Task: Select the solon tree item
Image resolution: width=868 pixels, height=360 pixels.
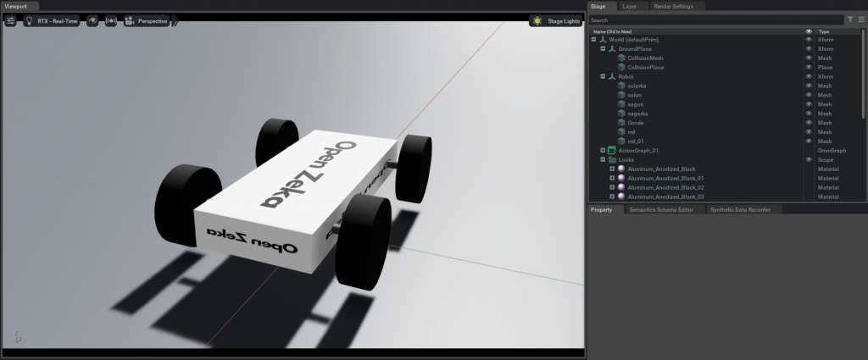Action: coord(634,95)
